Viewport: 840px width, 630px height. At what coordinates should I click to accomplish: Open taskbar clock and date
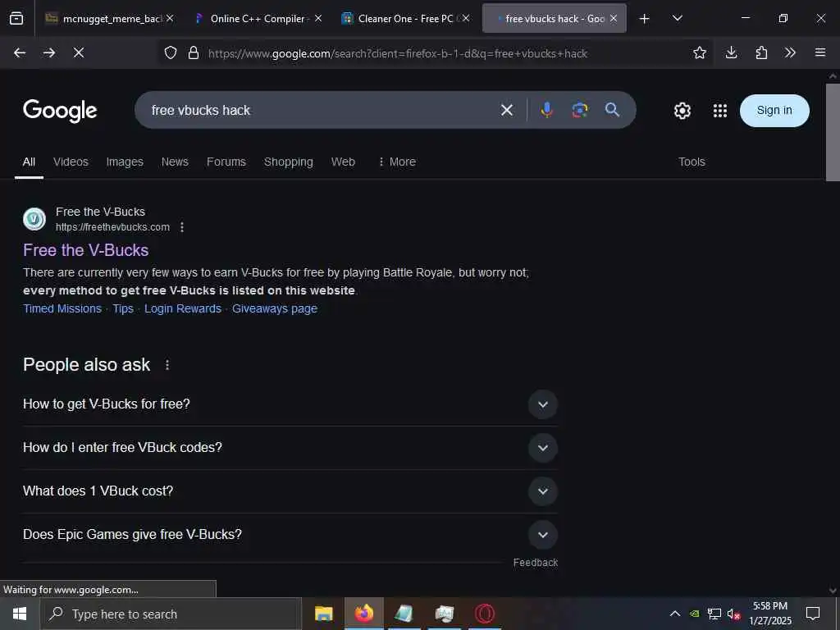pyautogui.click(x=769, y=614)
